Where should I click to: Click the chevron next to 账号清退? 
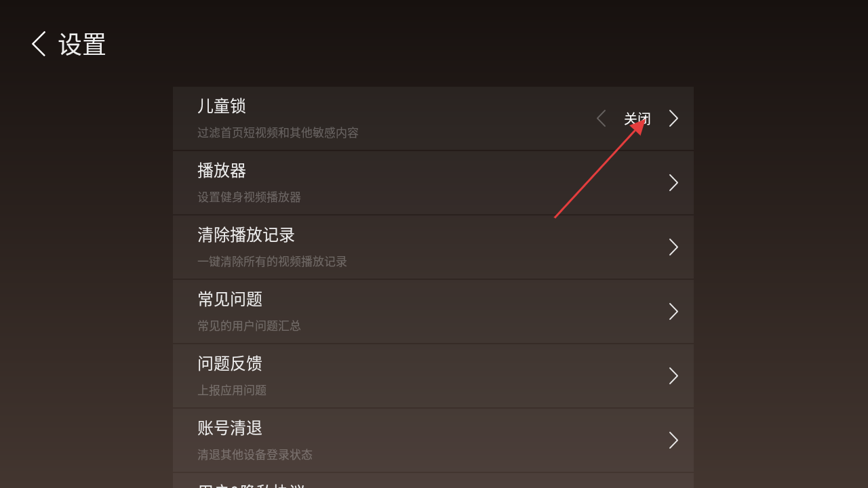click(673, 441)
